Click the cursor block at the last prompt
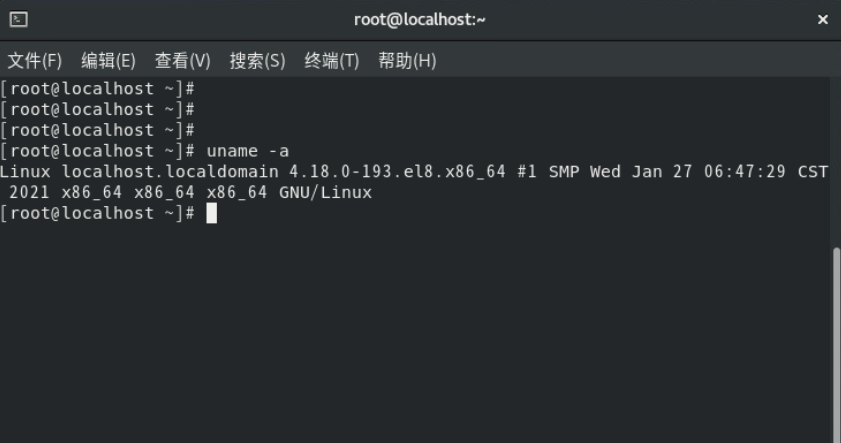The height and width of the screenshot is (443, 841). click(211, 213)
